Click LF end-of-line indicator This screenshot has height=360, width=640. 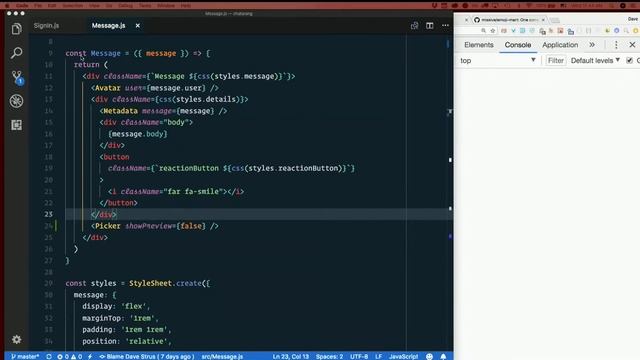coord(378,356)
